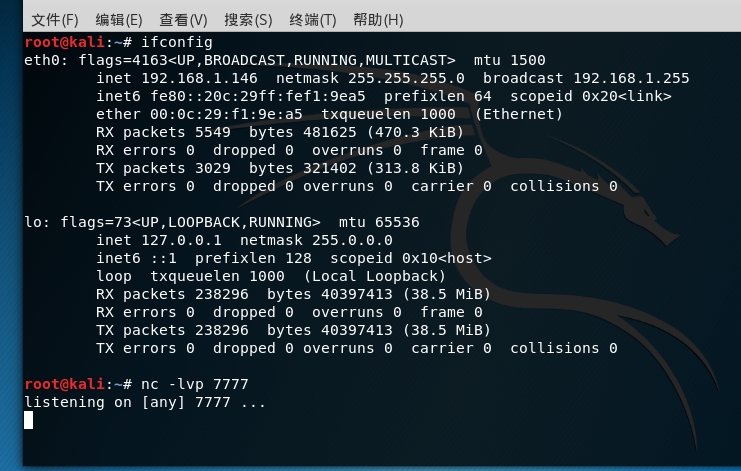This screenshot has height=471, width=741.
Task: Open the 文件(F) file menu
Action: tap(55, 20)
